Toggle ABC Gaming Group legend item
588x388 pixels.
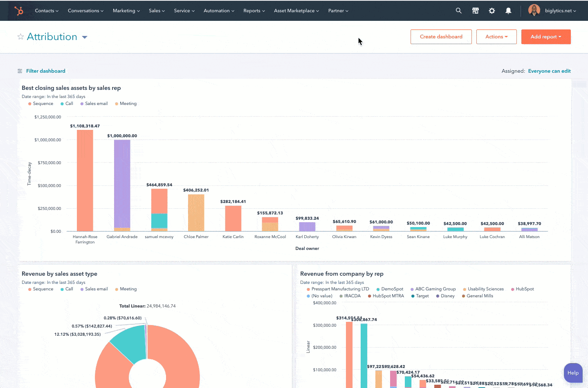[x=433, y=289]
